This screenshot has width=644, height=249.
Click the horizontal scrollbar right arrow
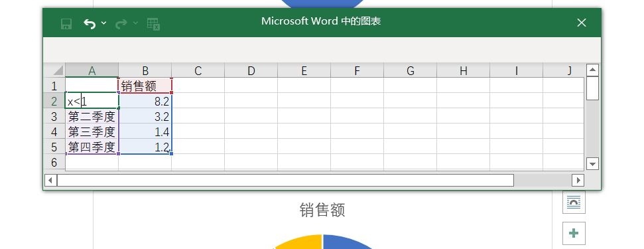point(578,180)
